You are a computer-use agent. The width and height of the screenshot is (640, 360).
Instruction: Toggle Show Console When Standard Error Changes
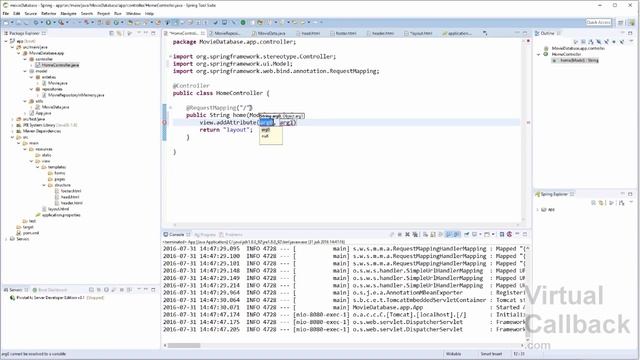(457, 234)
